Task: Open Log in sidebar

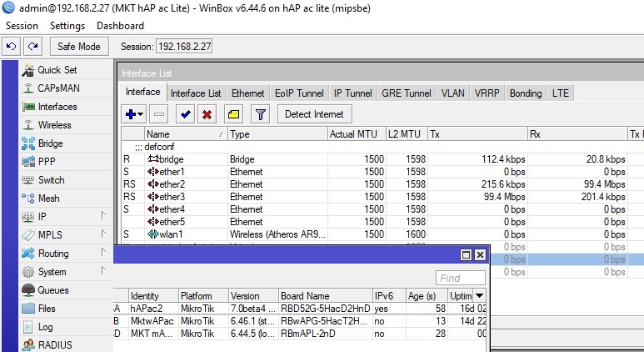Action: pyautogui.click(x=37, y=327)
